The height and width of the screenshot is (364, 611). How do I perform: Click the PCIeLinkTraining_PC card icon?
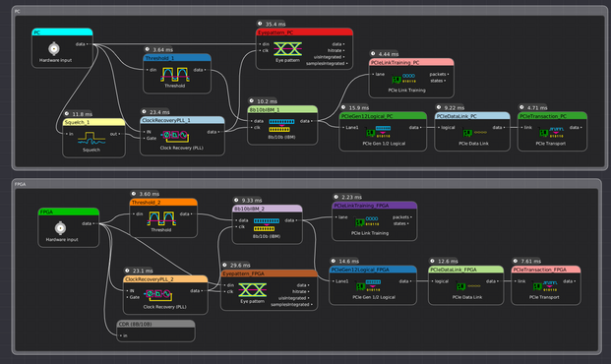(x=404, y=79)
